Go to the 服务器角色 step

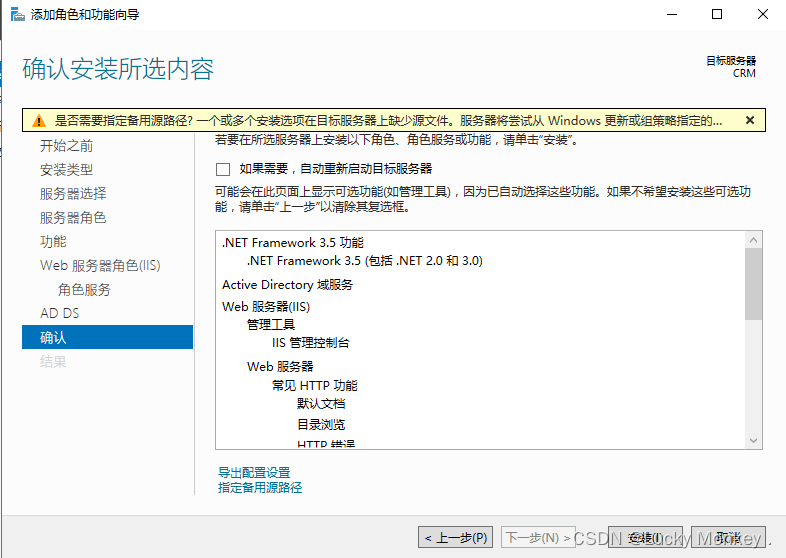pos(73,218)
